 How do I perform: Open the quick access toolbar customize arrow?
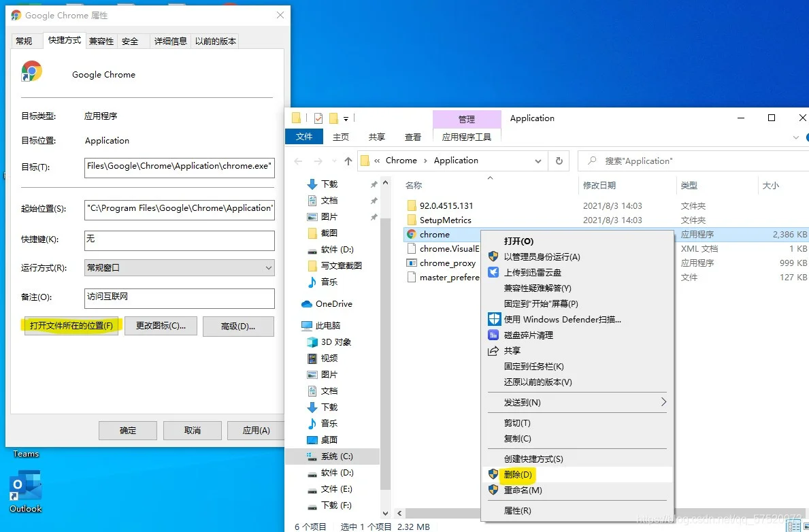click(346, 118)
